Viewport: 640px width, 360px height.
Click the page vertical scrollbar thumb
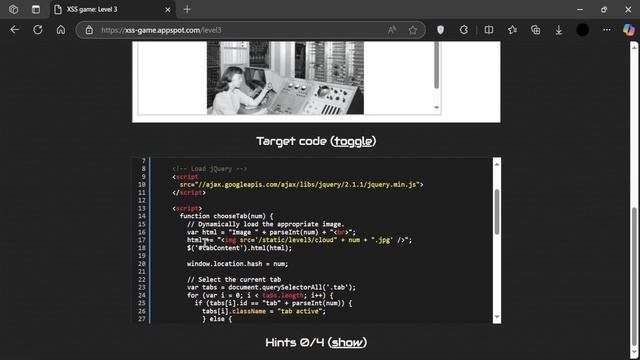(634, 277)
